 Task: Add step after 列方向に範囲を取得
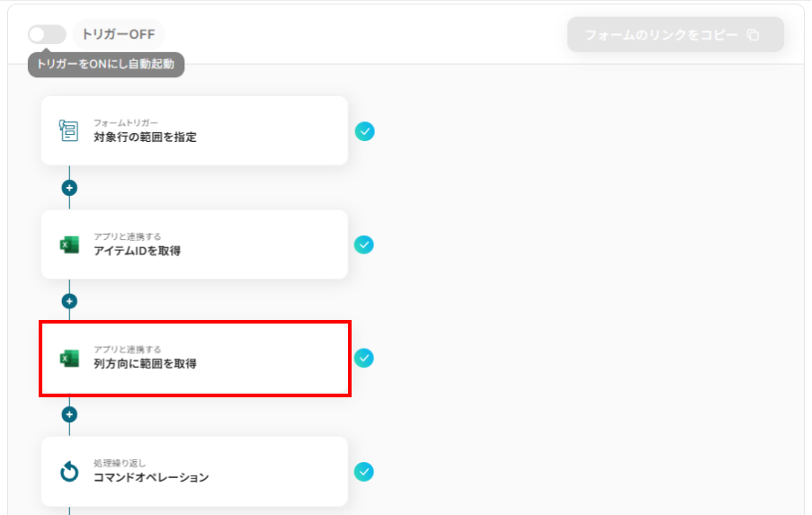pyautogui.click(x=69, y=414)
